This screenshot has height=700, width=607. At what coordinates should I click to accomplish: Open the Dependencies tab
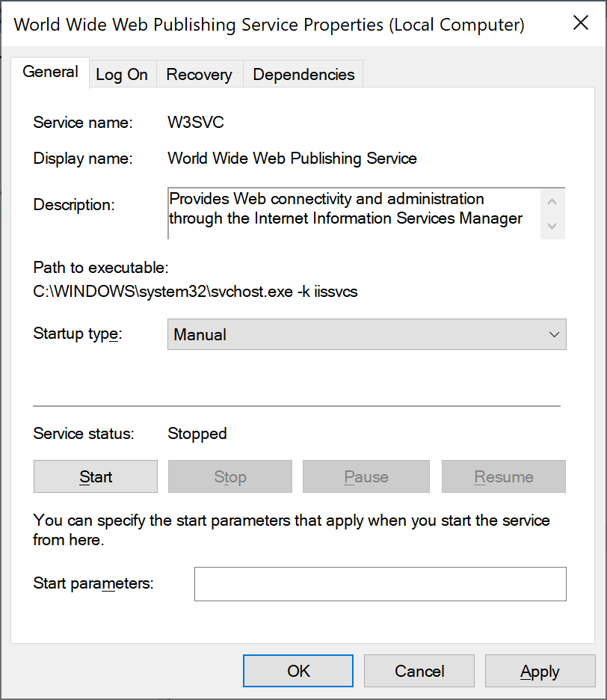click(303, 75)
